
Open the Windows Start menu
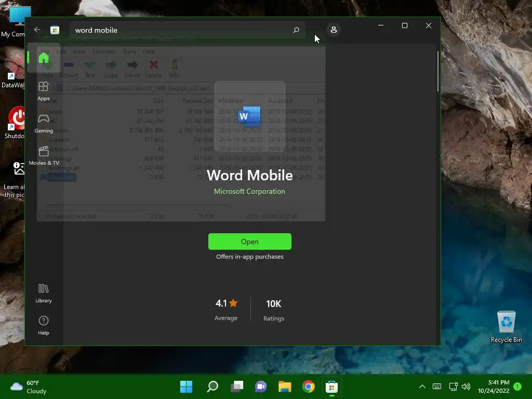point(186,387)
